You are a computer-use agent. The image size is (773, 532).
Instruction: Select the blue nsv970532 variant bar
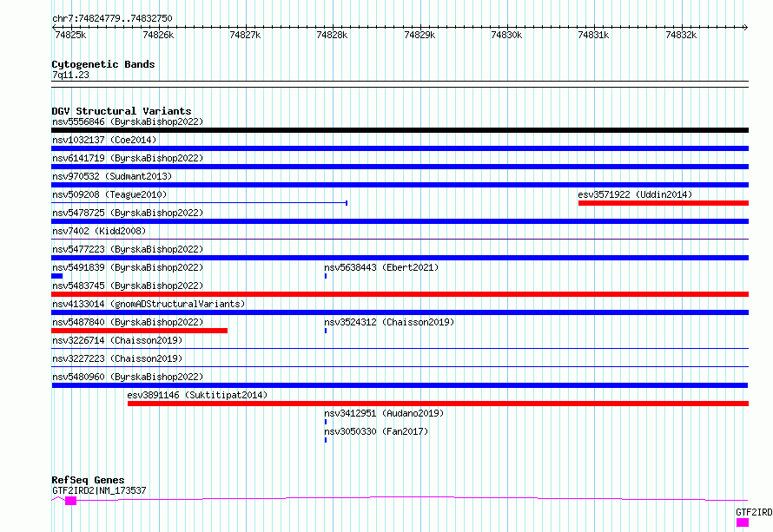click(400, 185)
